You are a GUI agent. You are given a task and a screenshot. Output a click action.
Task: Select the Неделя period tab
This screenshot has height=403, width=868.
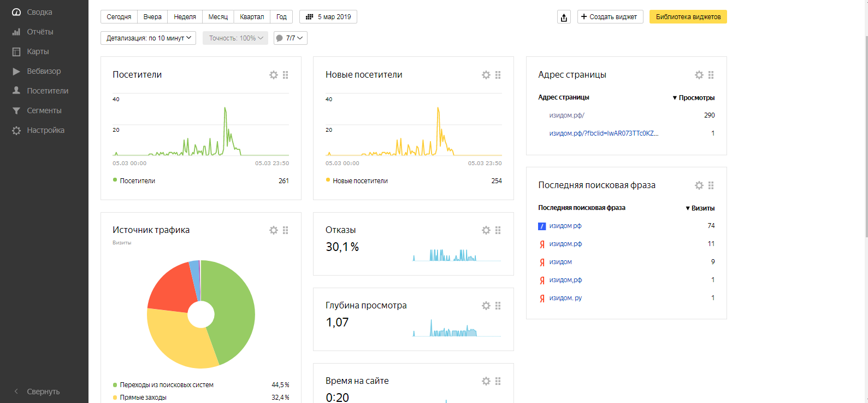click(185, 17)
